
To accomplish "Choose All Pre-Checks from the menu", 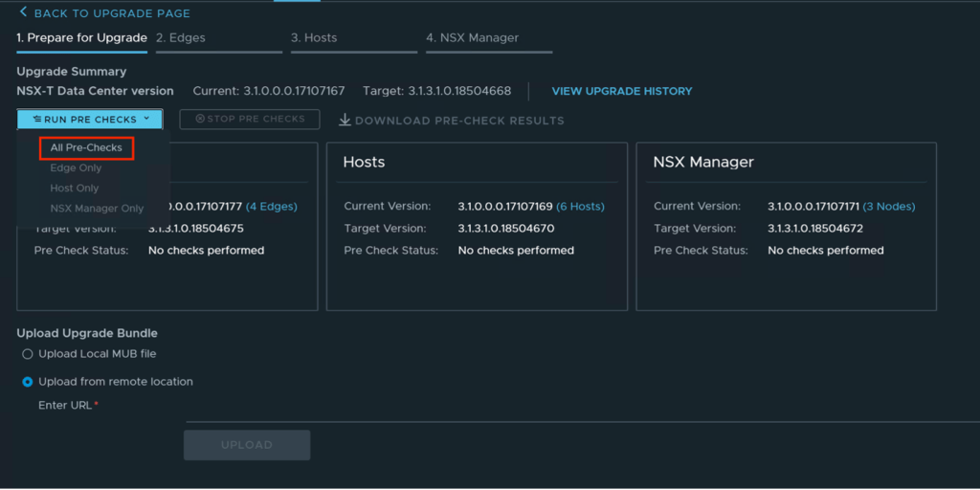I will pyautogui.click(x=86, y=148).
